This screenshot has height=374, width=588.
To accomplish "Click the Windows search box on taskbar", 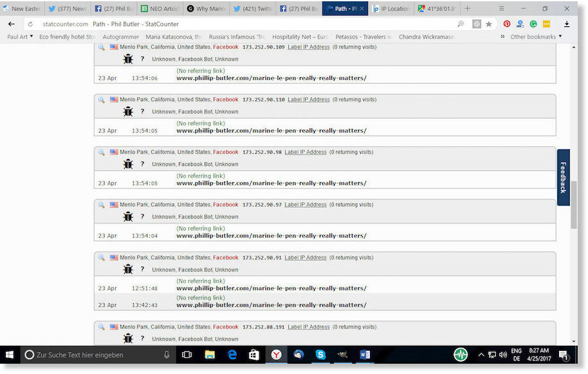I will 97,355.
